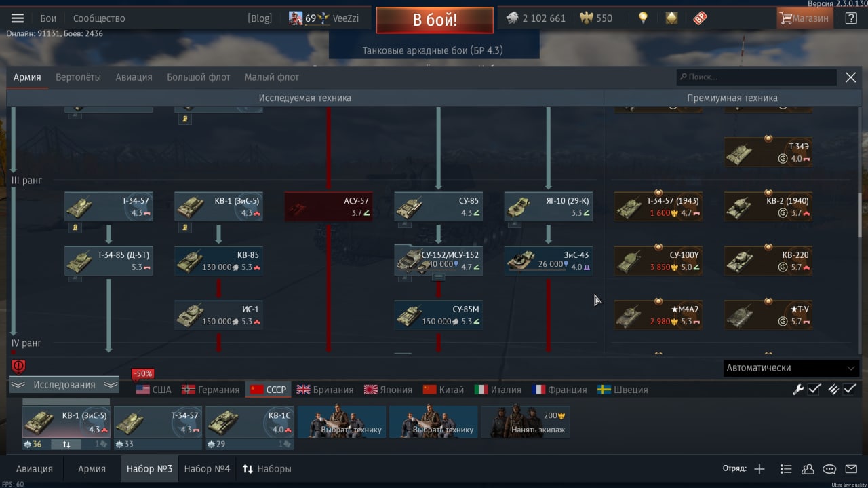868x488 pixels.
Task: Select the Франция nation tab
Action: pyautogui.click(x=559, y=390)
